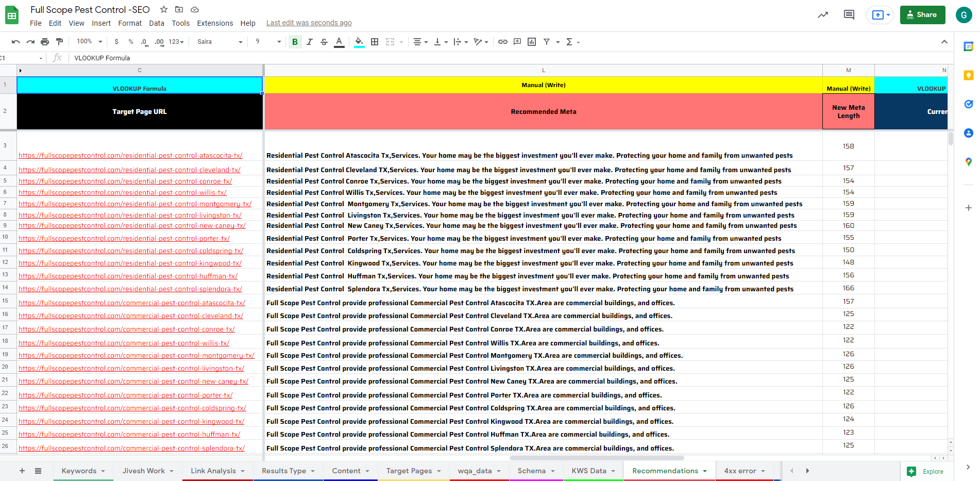
Task: Open the horizontal align dropdown
Action: 420,42
